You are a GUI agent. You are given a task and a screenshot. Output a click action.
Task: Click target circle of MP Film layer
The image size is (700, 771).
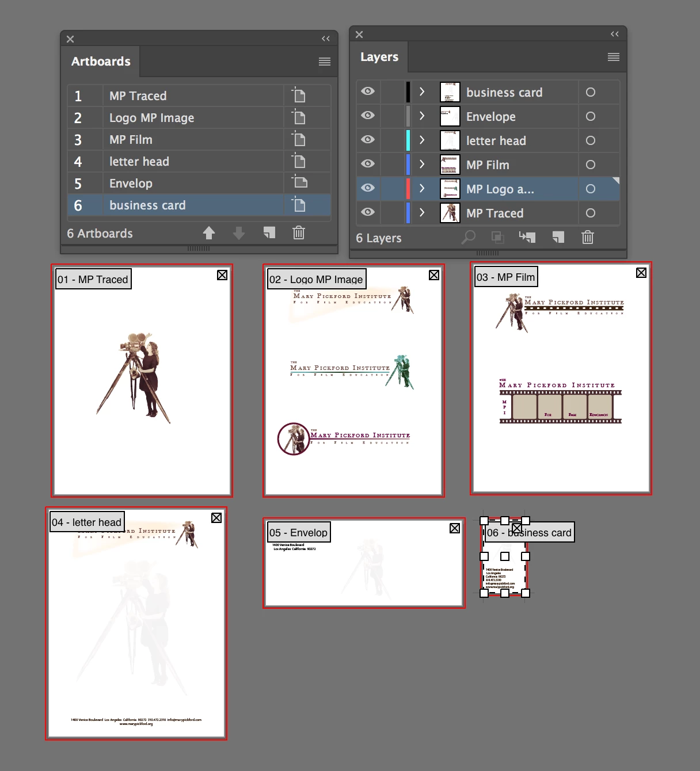(591, 165)
